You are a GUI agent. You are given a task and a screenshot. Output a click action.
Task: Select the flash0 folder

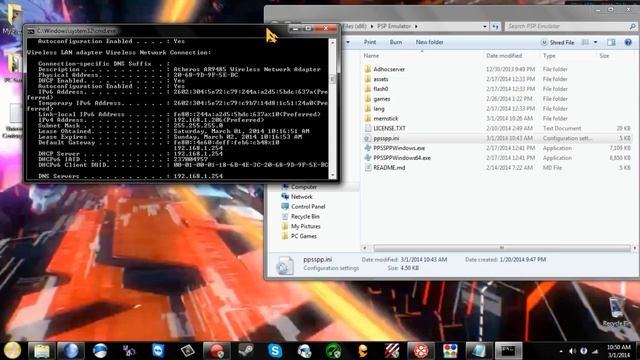380,89
